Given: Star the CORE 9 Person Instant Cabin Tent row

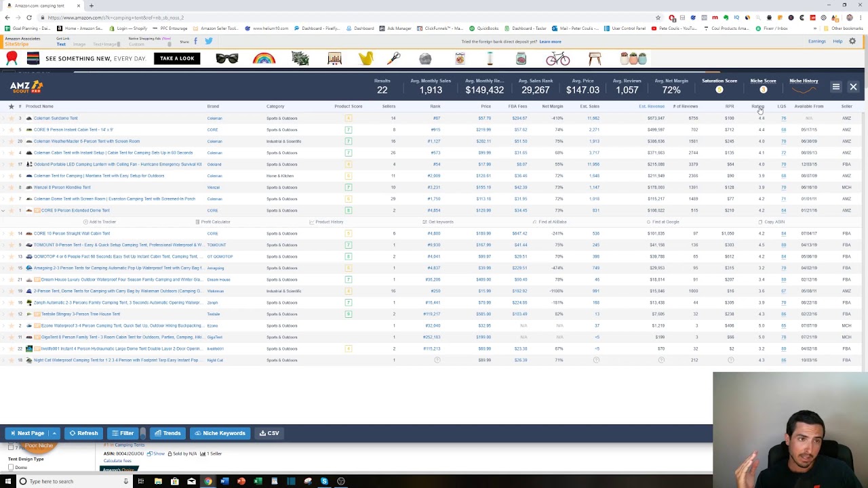Looking at the screenshot, I should 11,129.
